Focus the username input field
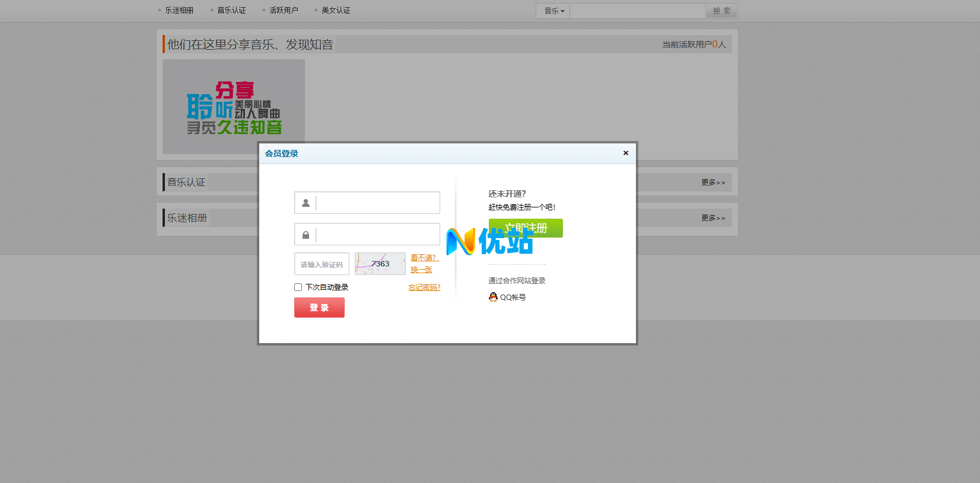Image resolution: width=980 pixels, height=483 pixels. (377, 203)
